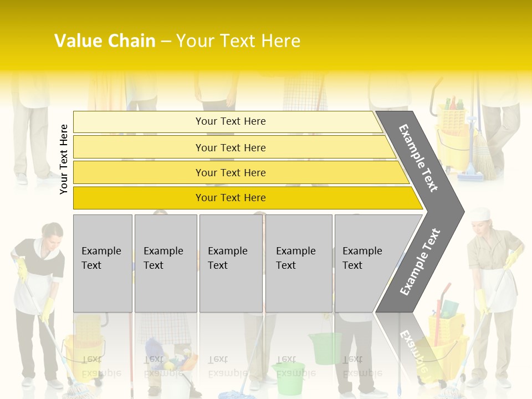This screenshot has height=399, width=532.
Task: Click the yellow mop bucket at upper right
Action: point(453,133)
